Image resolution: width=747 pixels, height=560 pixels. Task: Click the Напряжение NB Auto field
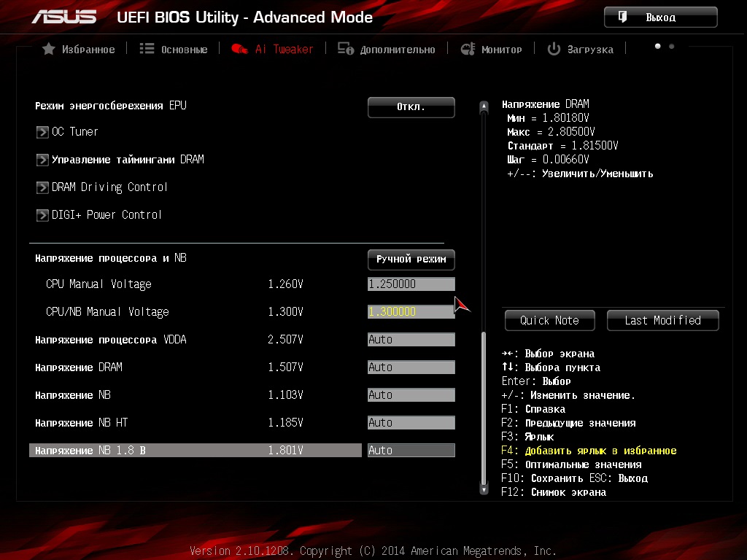[x=411, y=394]
